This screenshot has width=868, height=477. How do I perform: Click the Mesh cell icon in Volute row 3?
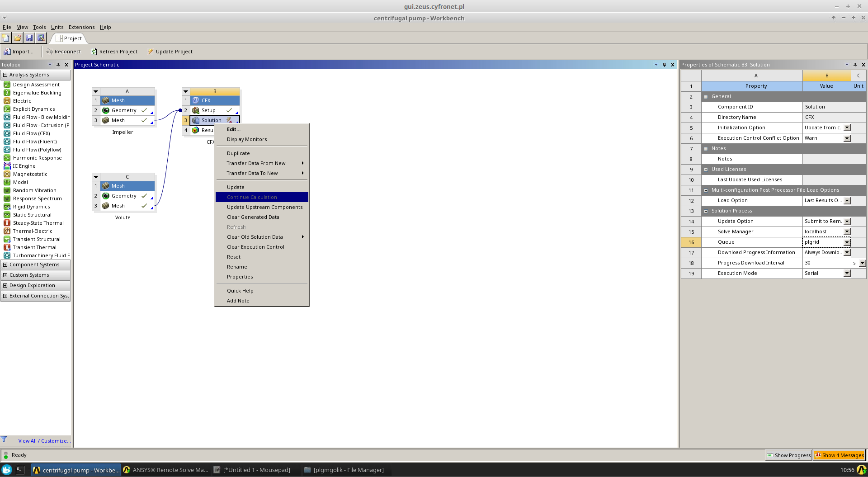coord(106,206)
